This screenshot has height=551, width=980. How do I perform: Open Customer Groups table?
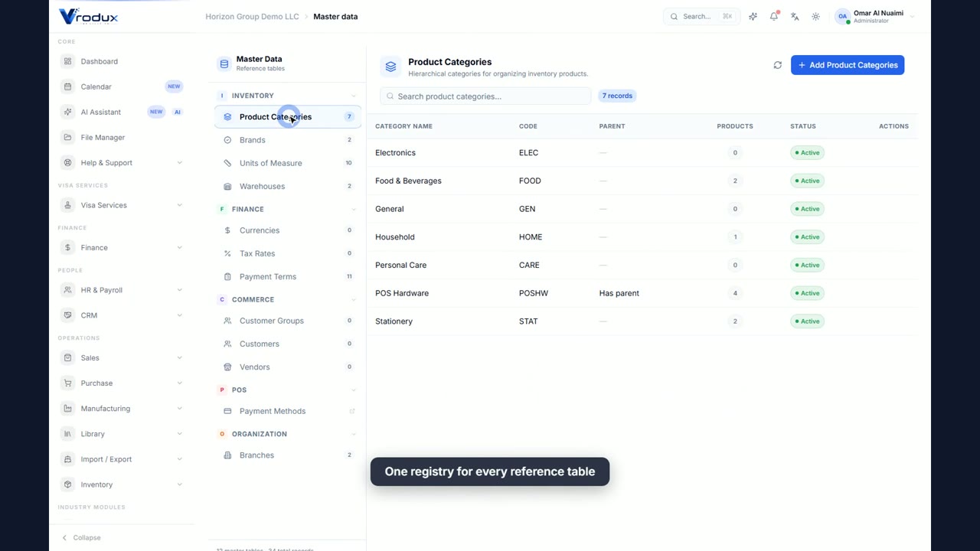(287, 321)
